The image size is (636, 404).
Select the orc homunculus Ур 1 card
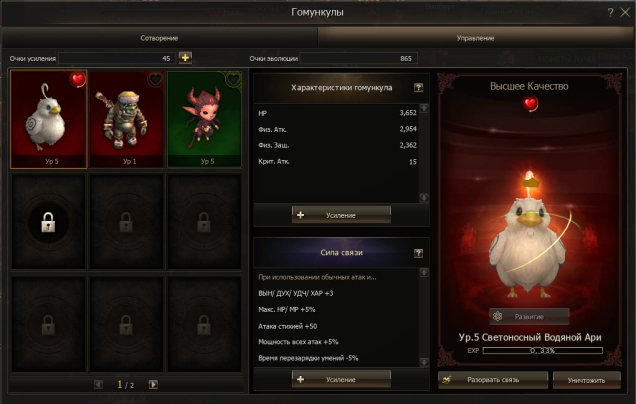(127, 119)
